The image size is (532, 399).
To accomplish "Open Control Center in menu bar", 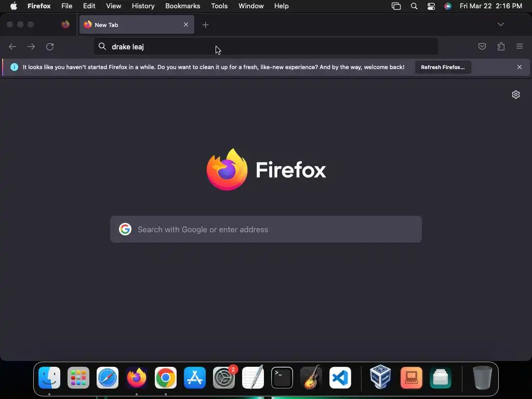I will [431, 6].
